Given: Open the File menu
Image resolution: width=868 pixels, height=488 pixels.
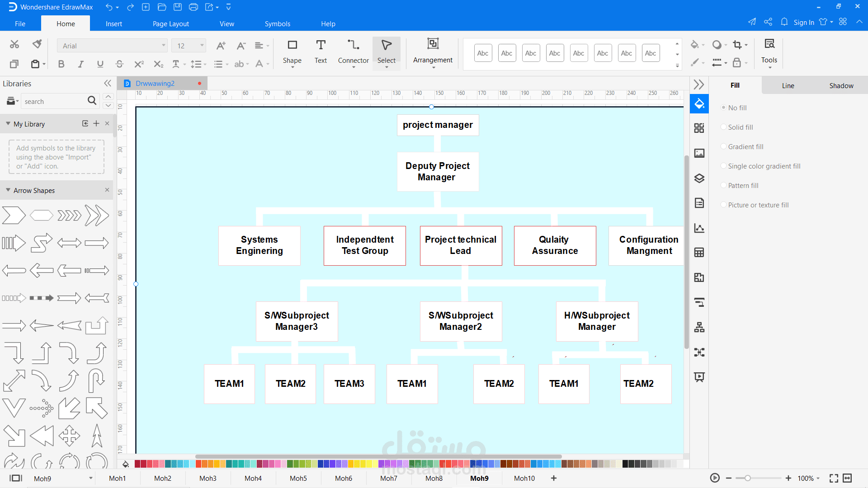Looking at the screenshot, I should coord(20,23).
